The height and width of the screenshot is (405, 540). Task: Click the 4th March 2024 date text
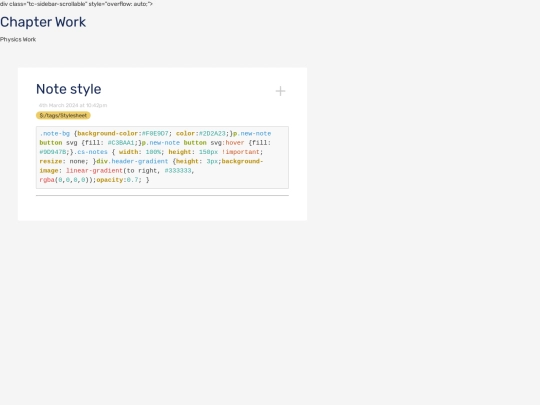click(x=73, y=105)
